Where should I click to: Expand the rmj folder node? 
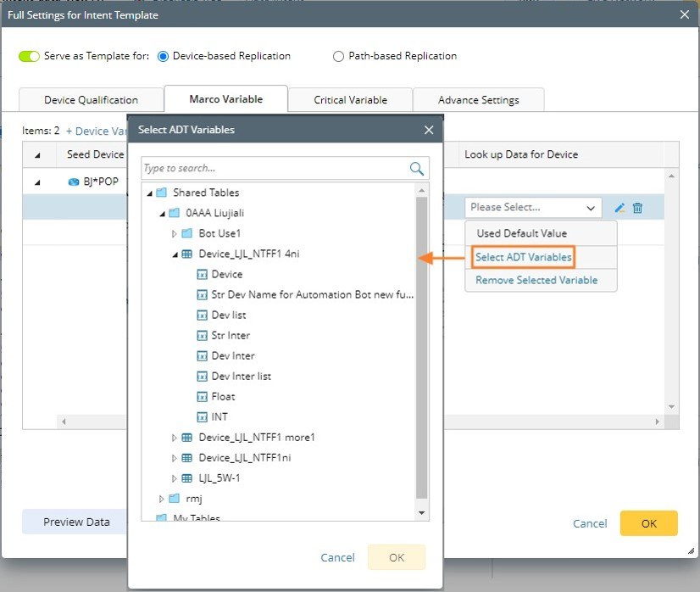(162, 499)
